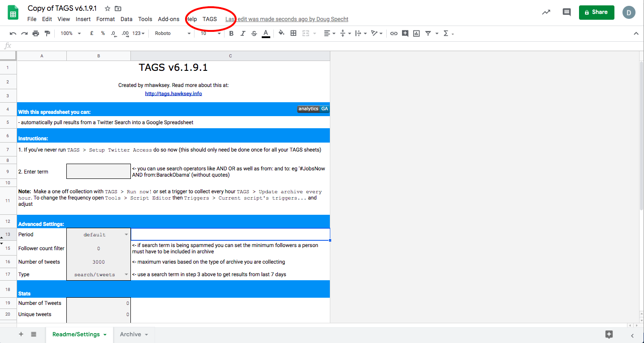
Task: Click the Explore icon at bottom right
Action: click(x=609, y=334)
